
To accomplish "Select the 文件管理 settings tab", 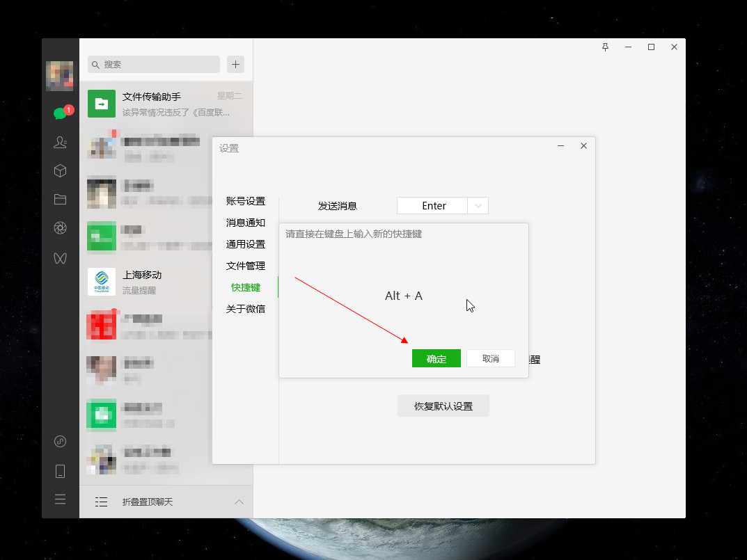I will point(245,266).
